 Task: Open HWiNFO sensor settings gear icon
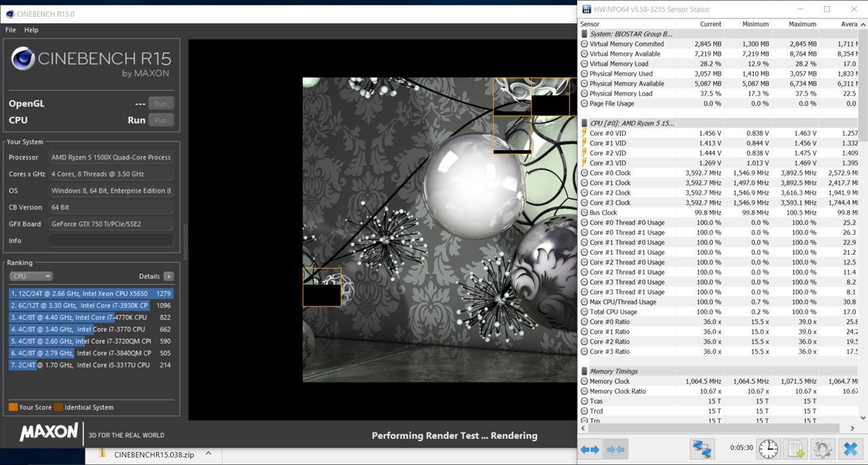tap(823, 449)
